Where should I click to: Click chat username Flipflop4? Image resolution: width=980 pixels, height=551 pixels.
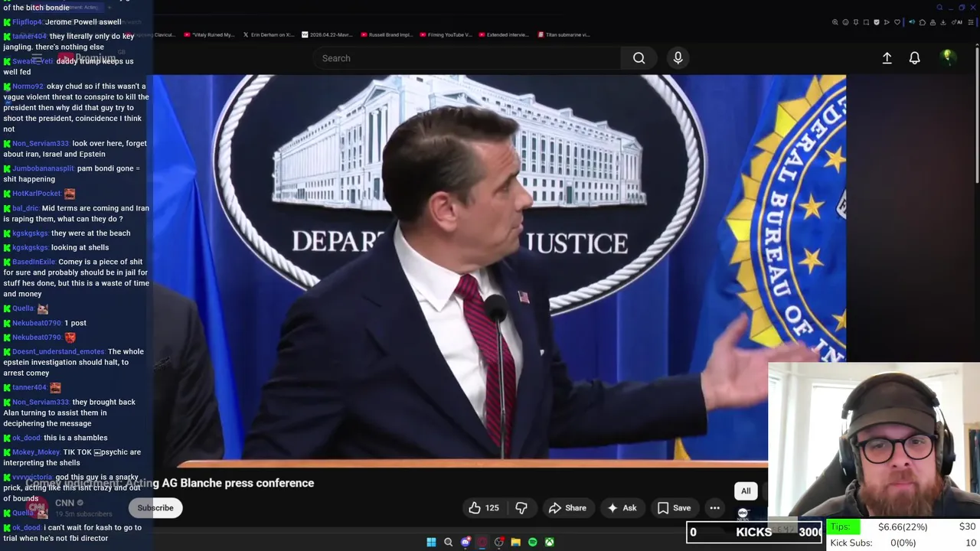tap(28, 22)
